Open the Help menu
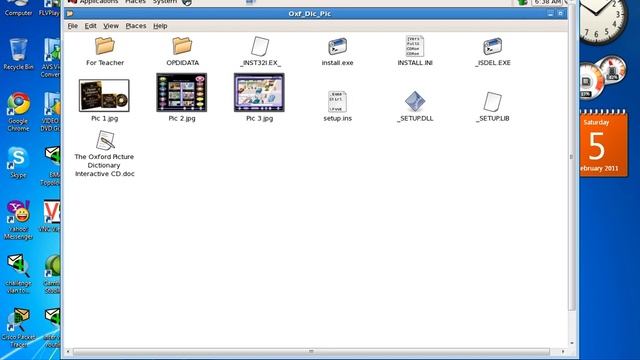This screenshot has width=640, height=360. [160, 26]
